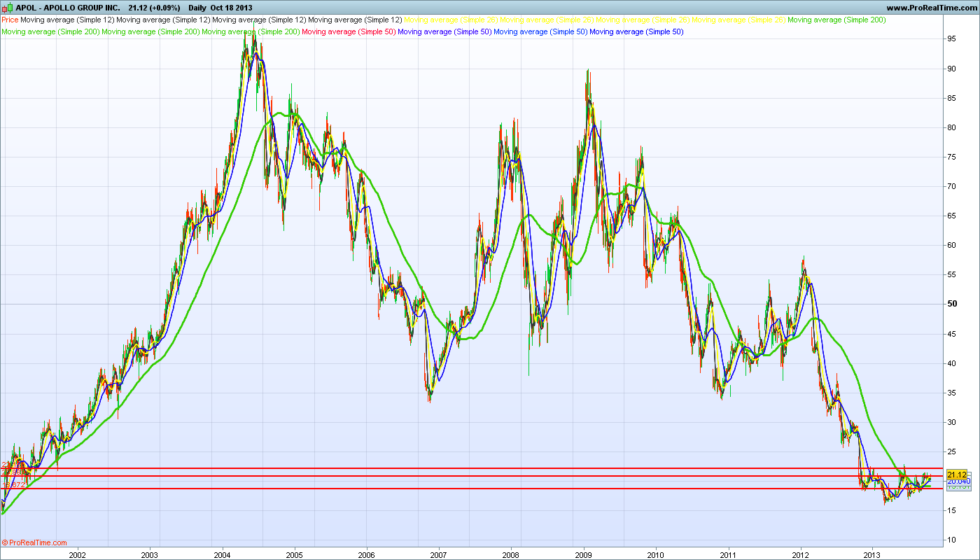The width and height of the screenshot is (980, 560).
Task: Click the 65 price axis label
Action: click(952, 216)
